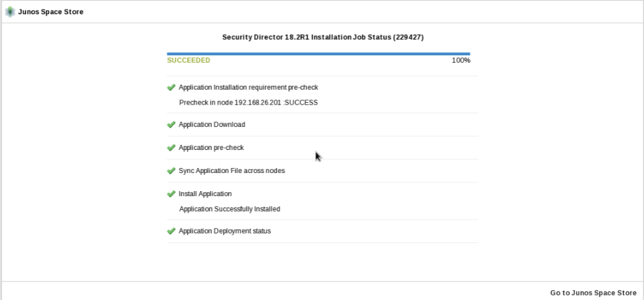
Task: Click the 100% progress percentage text
Action: tap(461, 60)
